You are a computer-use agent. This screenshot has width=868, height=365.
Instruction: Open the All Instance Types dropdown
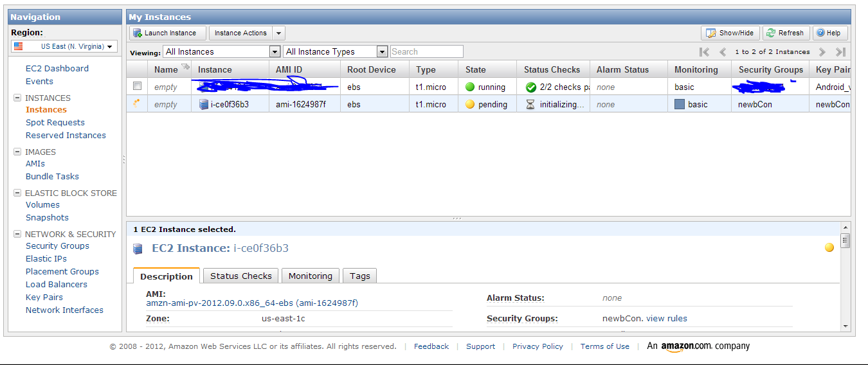[335, 51]
